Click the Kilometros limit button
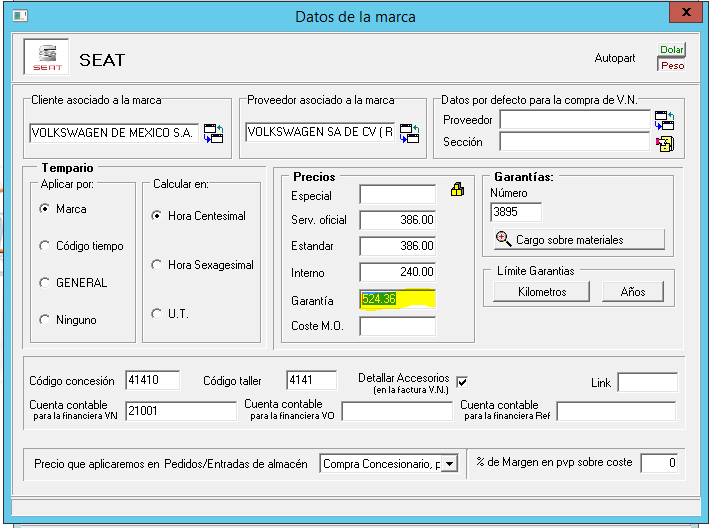Image resolution: width=712 pixels, height=528 pixels. [x=542, y=291]
